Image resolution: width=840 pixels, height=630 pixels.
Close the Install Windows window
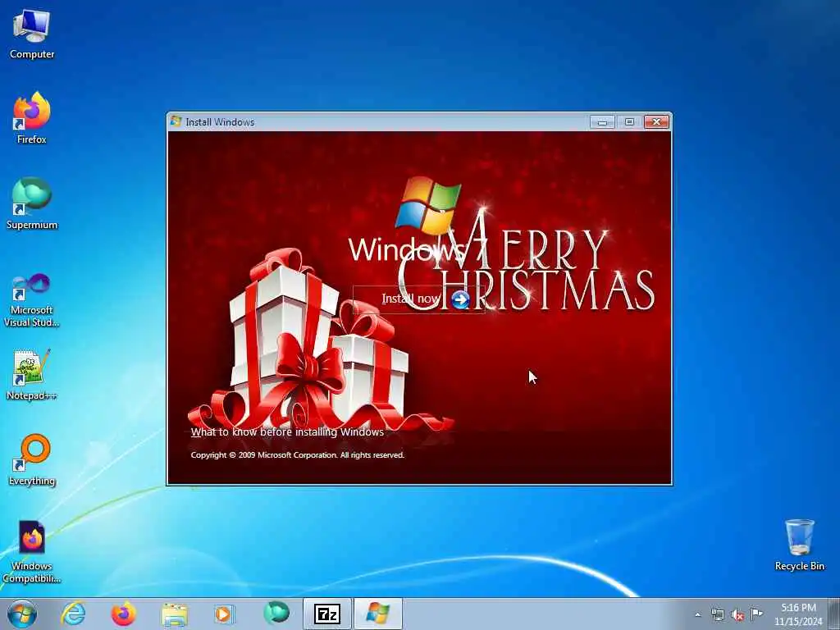pyautogui.click(x=656, y=122)
